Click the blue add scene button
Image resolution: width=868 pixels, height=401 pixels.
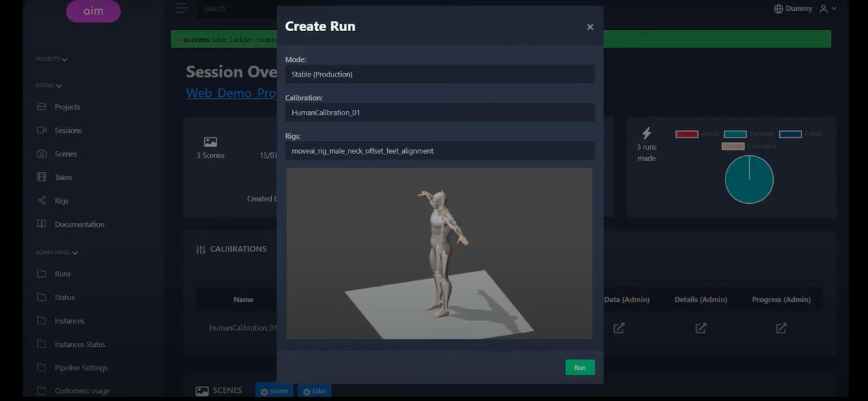tap(275, 391)
